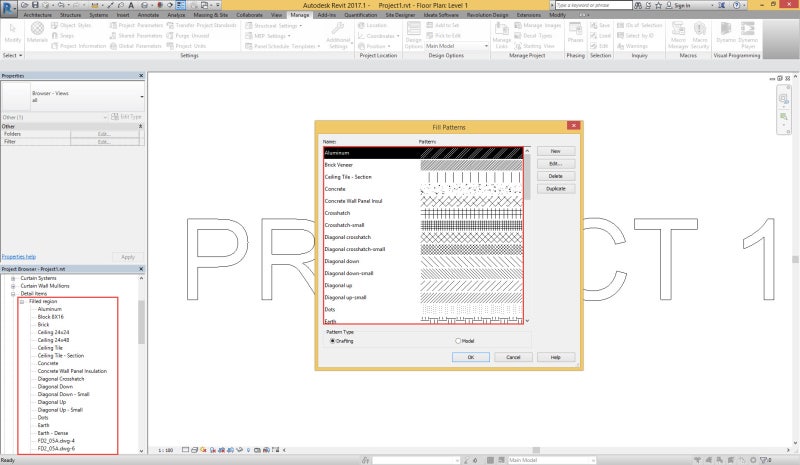The image size is (800, 465).
Task: Open the Select panel dropdown
Action: point(12,55)
